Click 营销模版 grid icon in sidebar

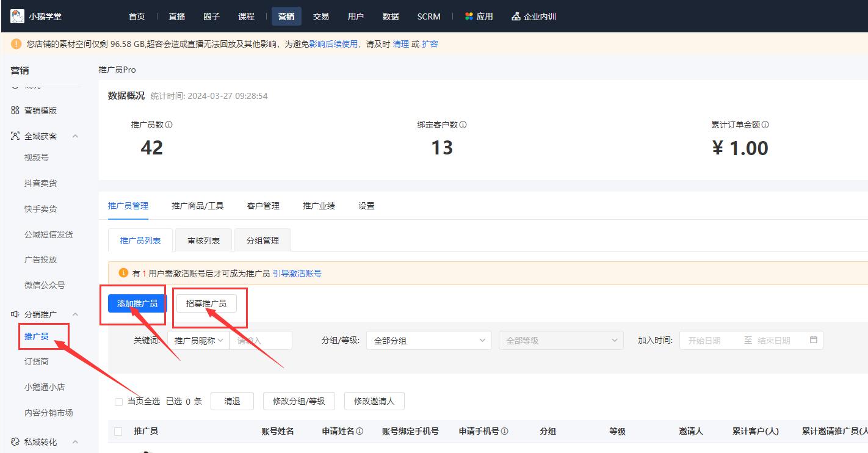tap(15, 111)
